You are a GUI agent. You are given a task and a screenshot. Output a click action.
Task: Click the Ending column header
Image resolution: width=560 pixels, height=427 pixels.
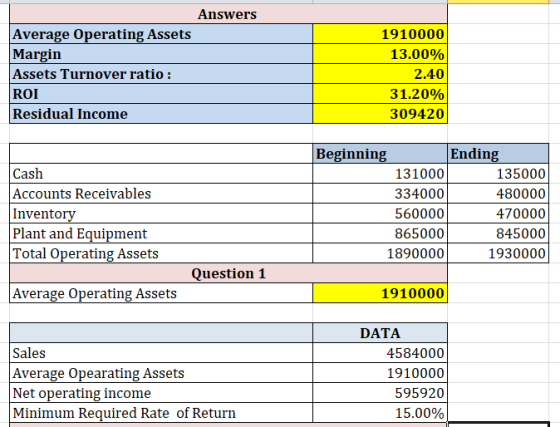pyautogui.click(x=498, y=154)
